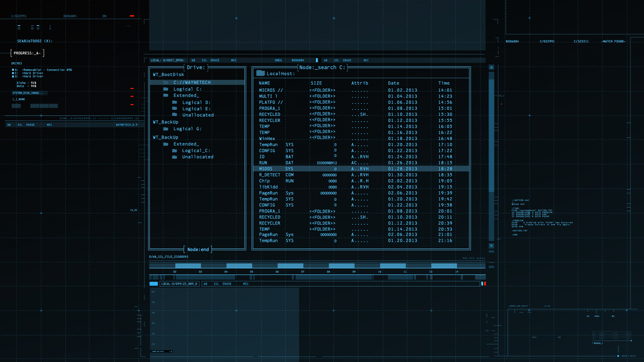
Task: Click the red-blue indicator ending the bottom bar
Action: (x=483, y=284)
